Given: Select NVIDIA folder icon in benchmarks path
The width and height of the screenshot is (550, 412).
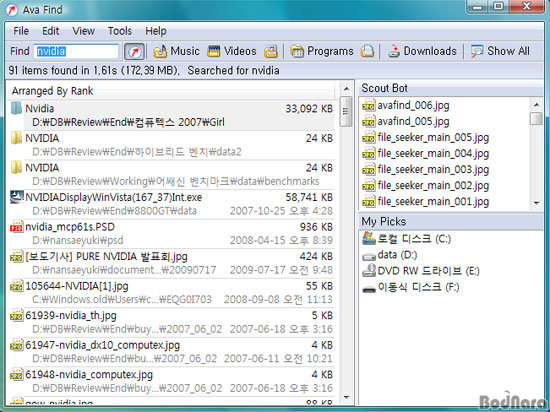Looking at the screenshot, I should (16, 167).
